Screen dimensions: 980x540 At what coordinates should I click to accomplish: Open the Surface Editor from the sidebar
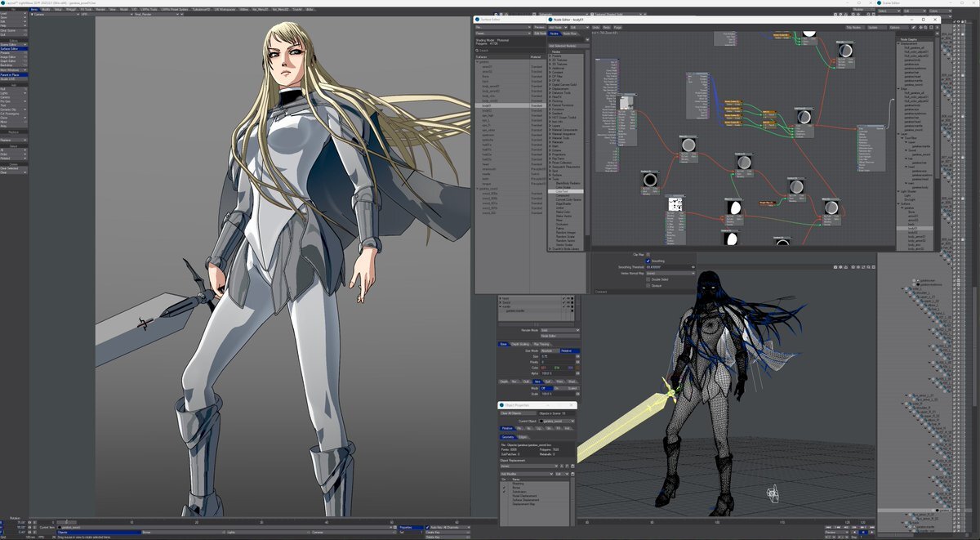14,49
